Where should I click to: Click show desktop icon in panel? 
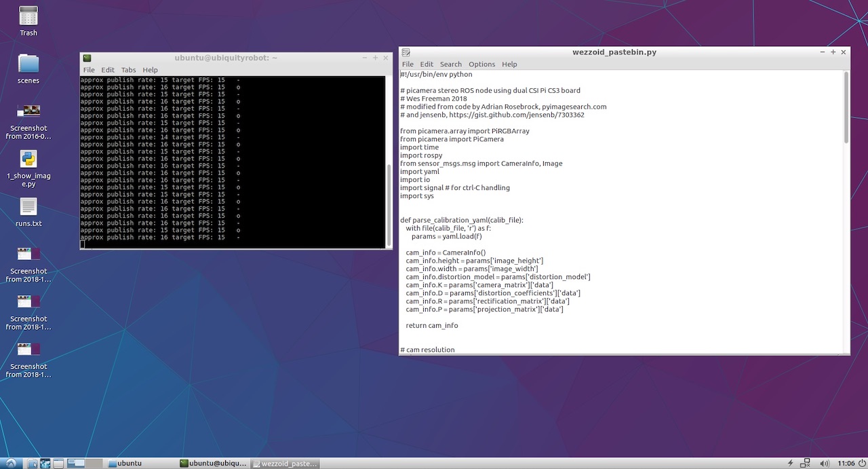[58, 464]
